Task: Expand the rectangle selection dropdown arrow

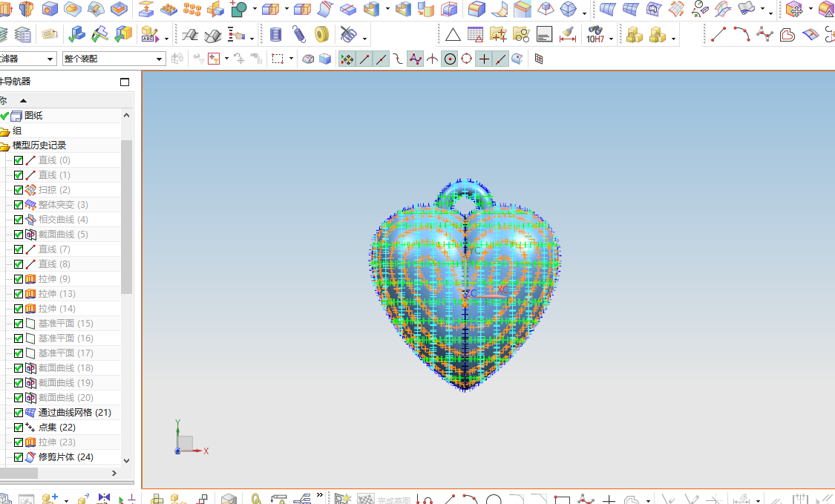Action: 291,59
